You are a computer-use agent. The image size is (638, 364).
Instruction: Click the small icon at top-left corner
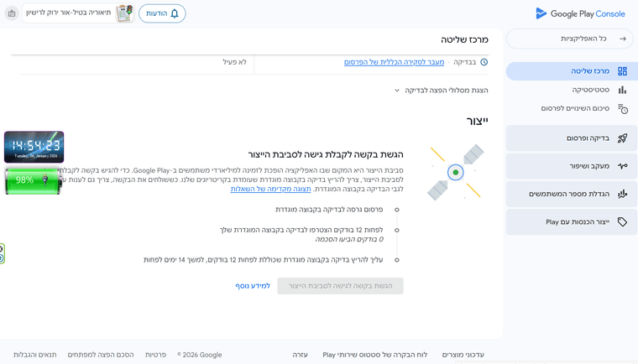[12, 13]
